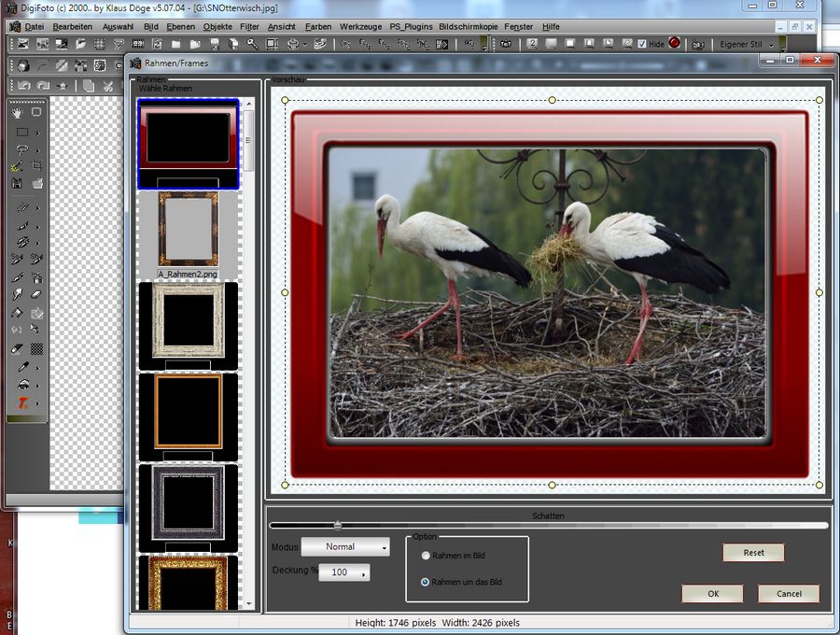Expand the 'Eigener Stil' style dropdown
Image resolution: width=840 pixels, height=635 pixels.
click(x=747, y=44)
